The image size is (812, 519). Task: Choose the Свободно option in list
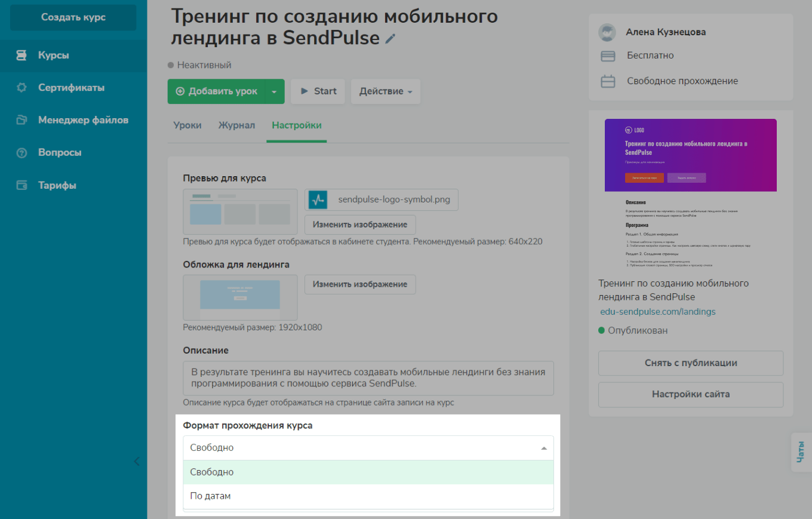(212, 472)
